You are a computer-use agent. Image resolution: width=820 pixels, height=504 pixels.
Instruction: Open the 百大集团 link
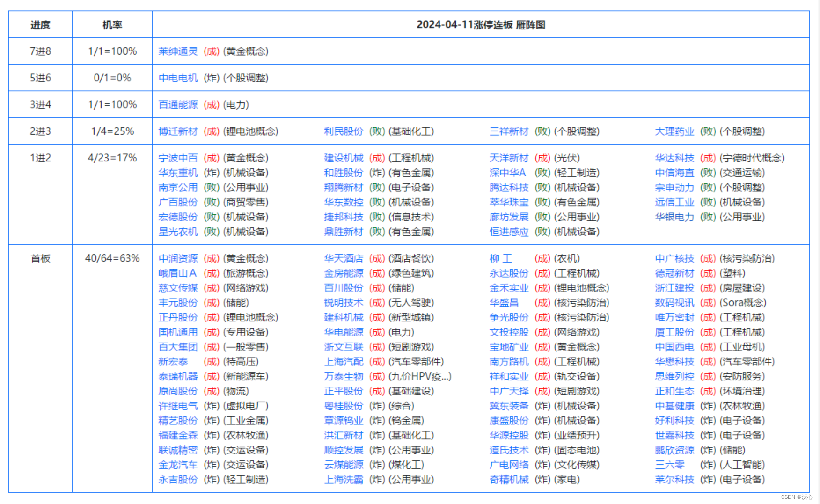[x=178, y=347]
